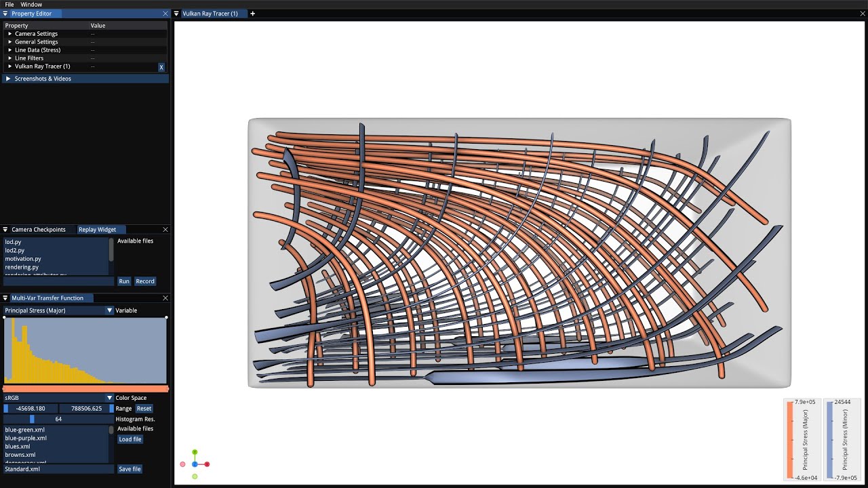This screenshot has height=488, width=868.
Task: Switch to Replay Widget tab
Action: click(x=100, y=230)
